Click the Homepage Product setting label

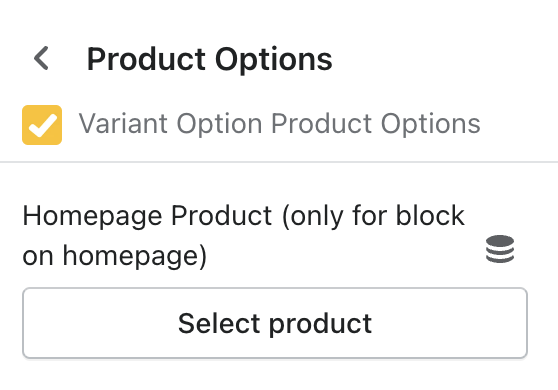pos(243,235)
